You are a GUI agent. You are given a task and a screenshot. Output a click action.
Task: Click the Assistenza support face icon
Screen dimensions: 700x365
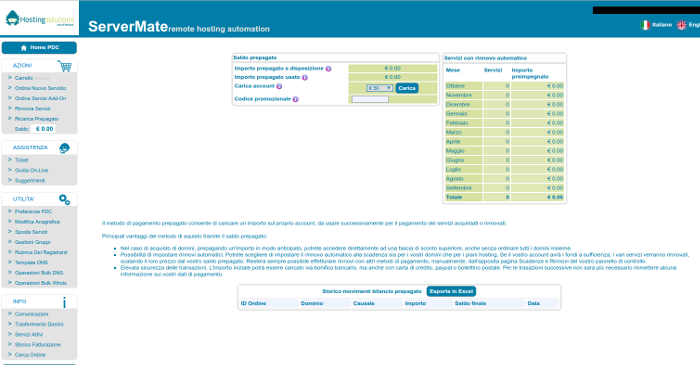click(x=64, y=148)
